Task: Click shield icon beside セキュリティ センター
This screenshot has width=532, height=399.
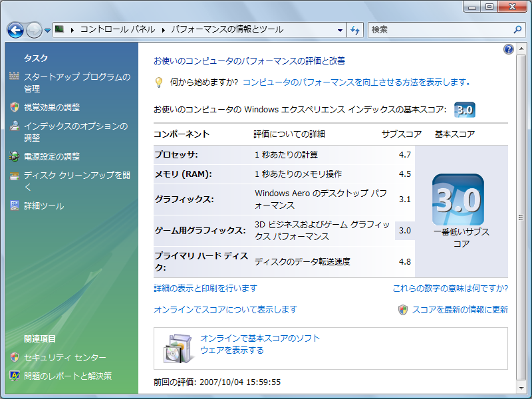Action: pyautogui.click(x=14, y=357)
